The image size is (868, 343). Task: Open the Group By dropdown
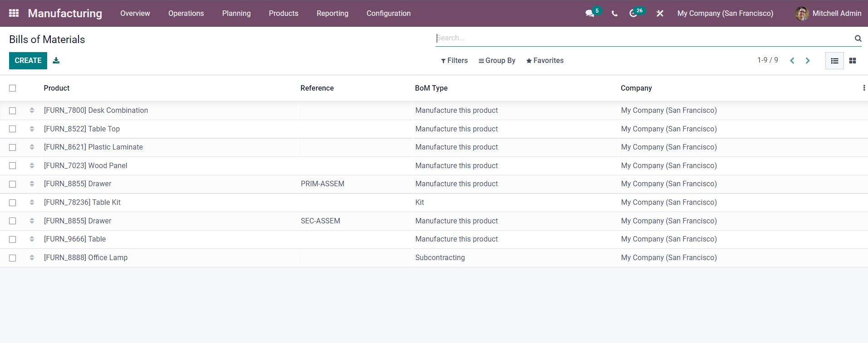[497, 61]
